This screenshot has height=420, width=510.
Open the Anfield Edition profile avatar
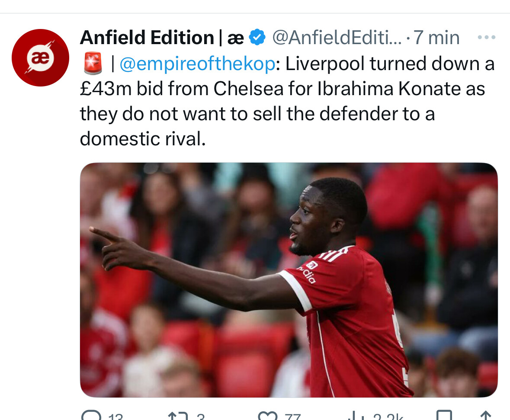pyautogui.click(x=40, y=58)
